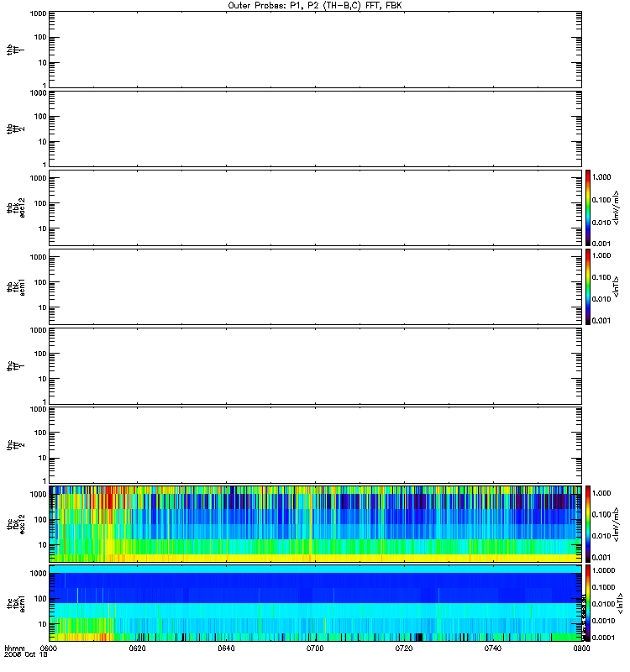Click the empty thb fbk scm1 panel
Screen dimensions: 630x672
click(x=315, y=286)
